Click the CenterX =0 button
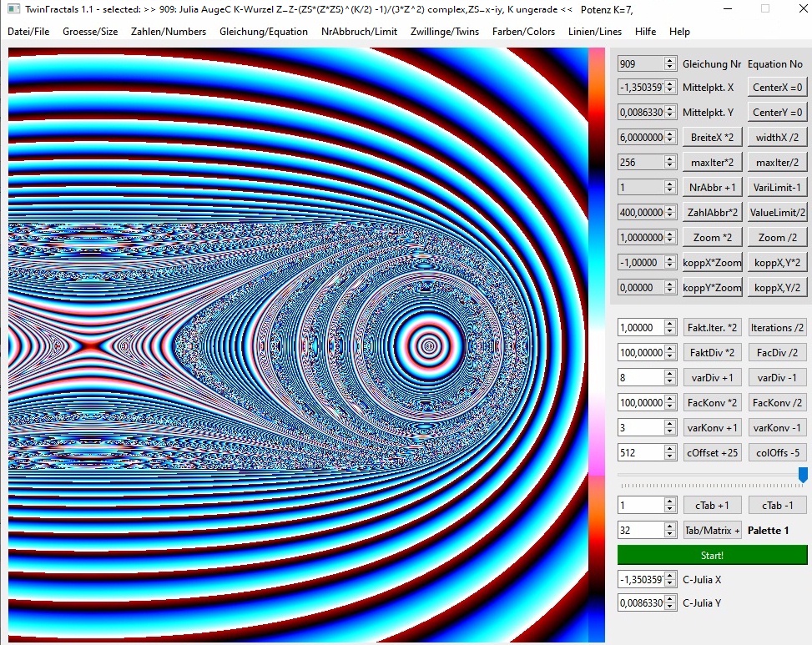This screenshot has height=645, width=812. click(777, 87)
